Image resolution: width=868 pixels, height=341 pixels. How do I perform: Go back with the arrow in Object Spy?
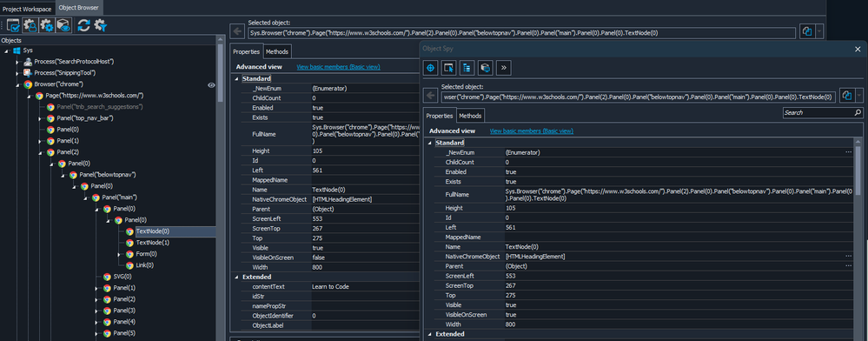(x=431, y=96)
